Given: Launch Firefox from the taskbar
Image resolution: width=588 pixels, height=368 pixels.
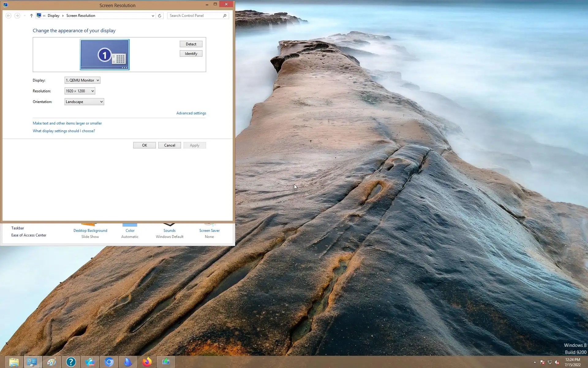Looking at the screenshot, I should [x=147, y=362].
